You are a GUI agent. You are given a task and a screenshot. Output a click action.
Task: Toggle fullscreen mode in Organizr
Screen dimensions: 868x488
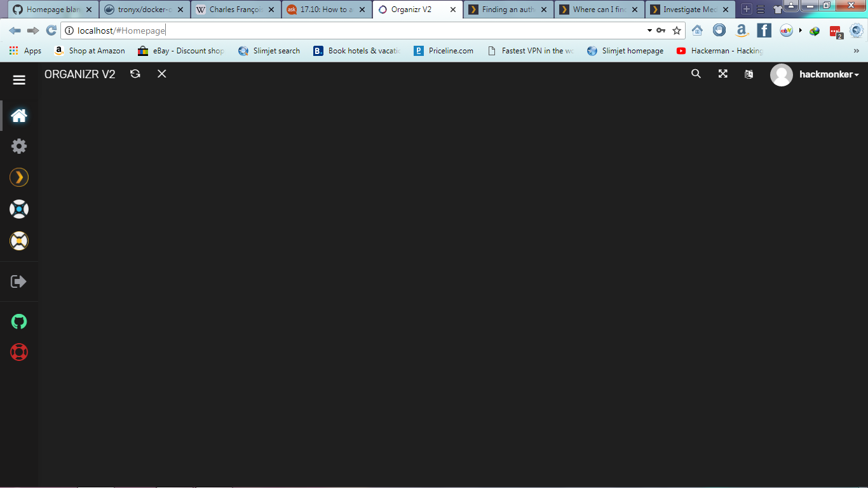pos(722,74)
